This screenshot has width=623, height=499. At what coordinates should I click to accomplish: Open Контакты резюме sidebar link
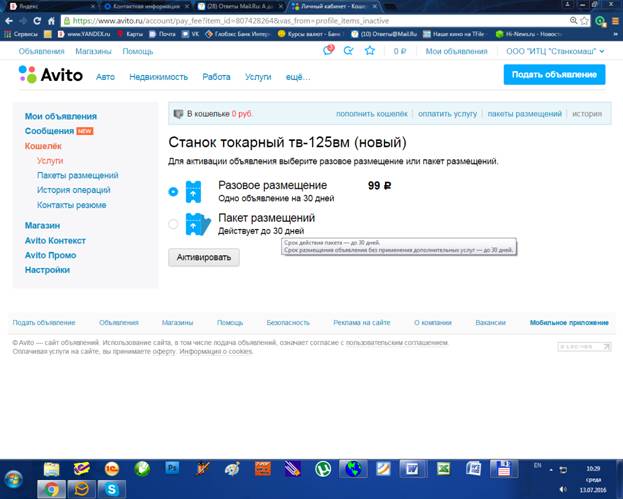click(72, 205)
